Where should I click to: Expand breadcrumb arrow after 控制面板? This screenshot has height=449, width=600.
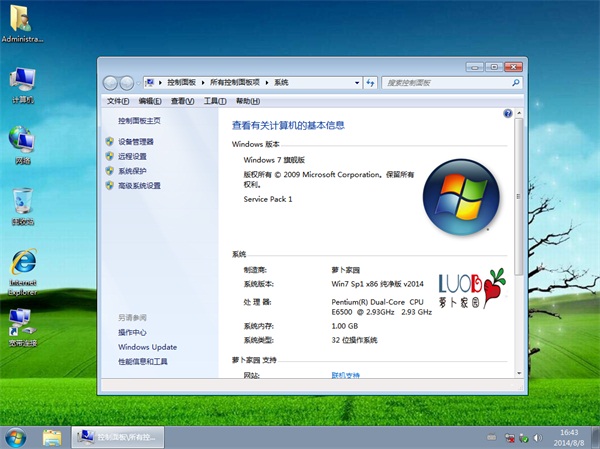200,82
